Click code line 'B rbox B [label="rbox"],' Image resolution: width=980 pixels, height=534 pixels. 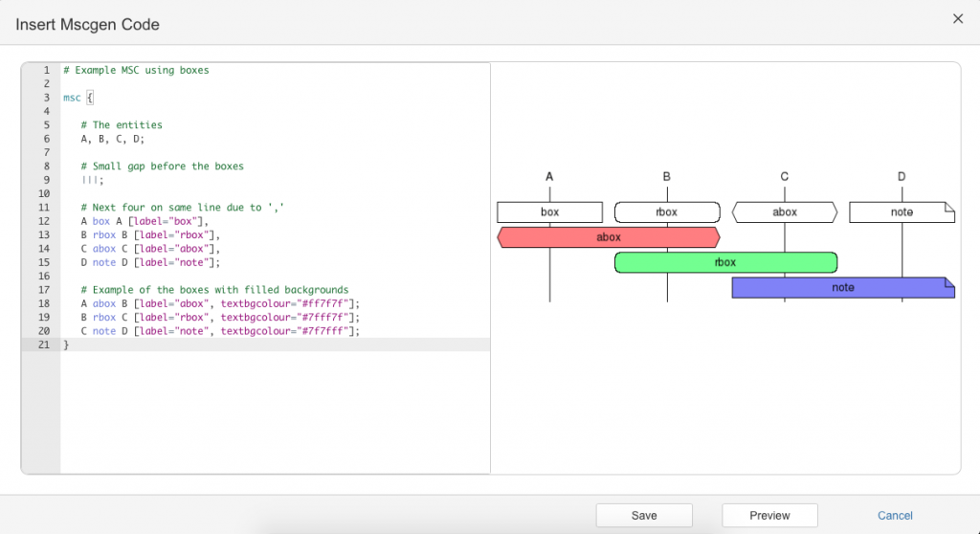click(150, 235)
